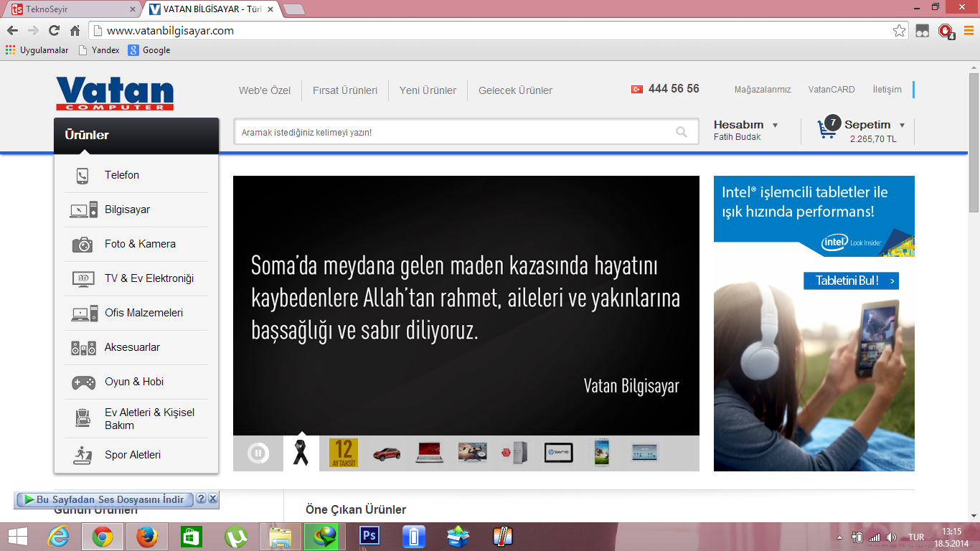Open a new browser tab
This screenshot has width=980, height=551.
click(x=294, y=9)
